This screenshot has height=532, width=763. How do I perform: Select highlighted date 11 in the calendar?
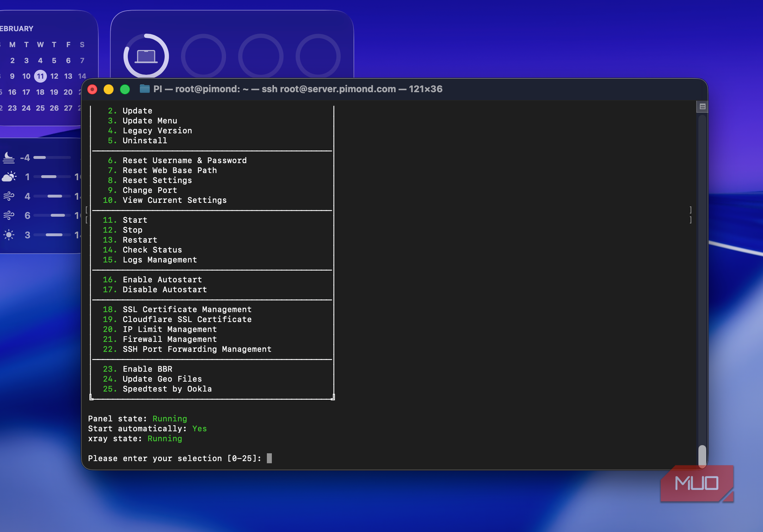tap(41, 76)
